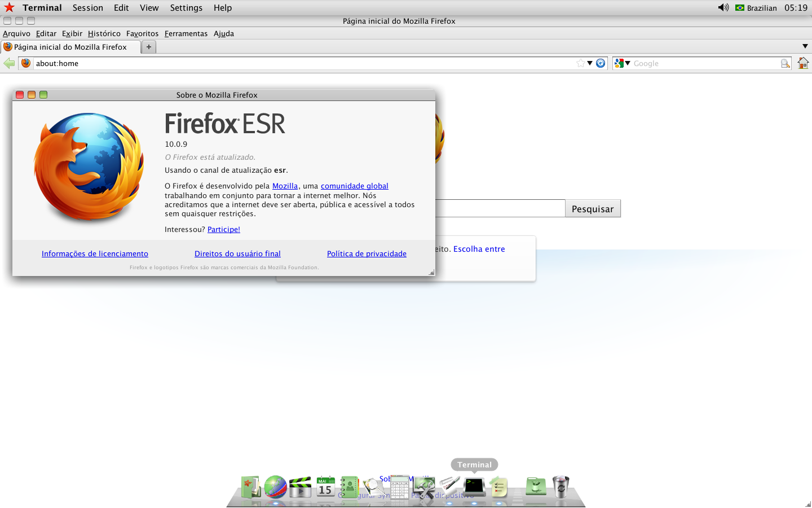Viewport: 812px width, 508px height.
Task: Click the home page search text box
Action: pyautogui.click(x=500, y=208)
